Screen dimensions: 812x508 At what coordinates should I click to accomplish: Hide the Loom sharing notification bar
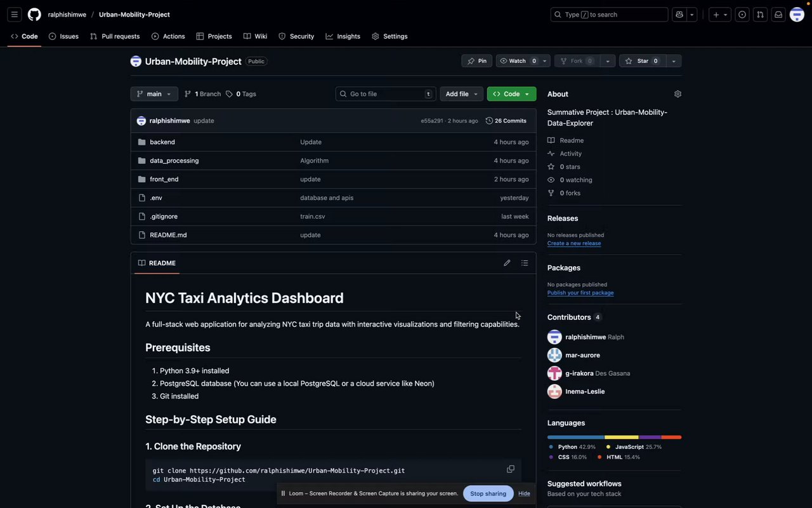[524, 493]
